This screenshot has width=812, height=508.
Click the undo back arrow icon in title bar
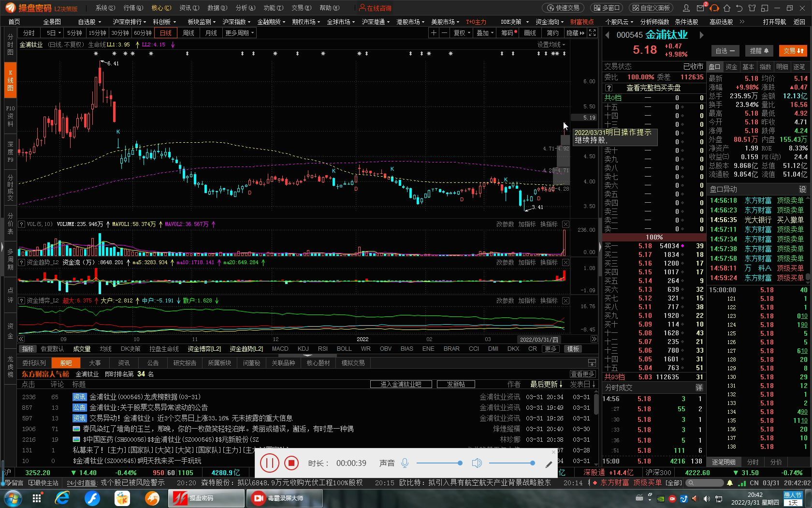739,8
